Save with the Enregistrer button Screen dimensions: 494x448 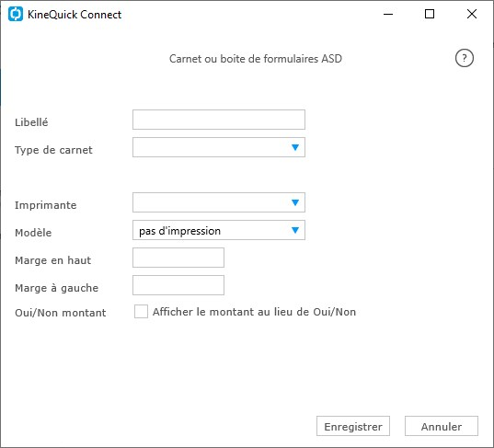(353, 426)
